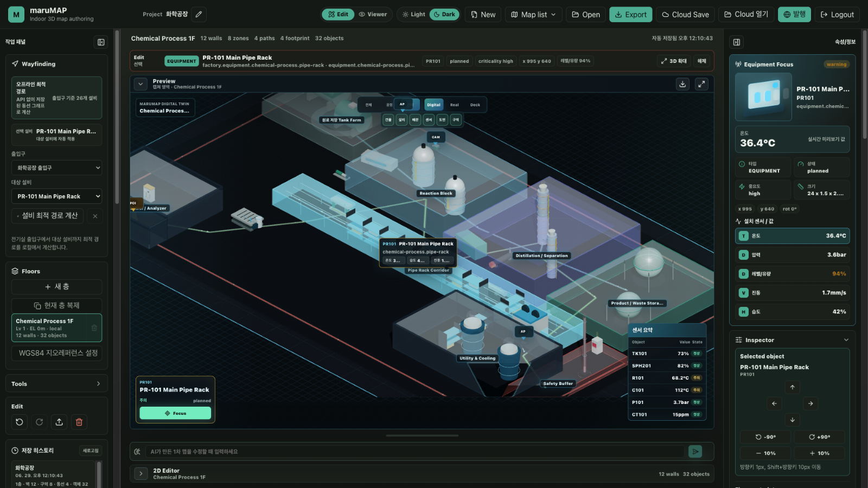This screenshot has height=488, width=868.
Task: Open the 화학공장 출입구 entrance dropdown
Action: point(57,168)
